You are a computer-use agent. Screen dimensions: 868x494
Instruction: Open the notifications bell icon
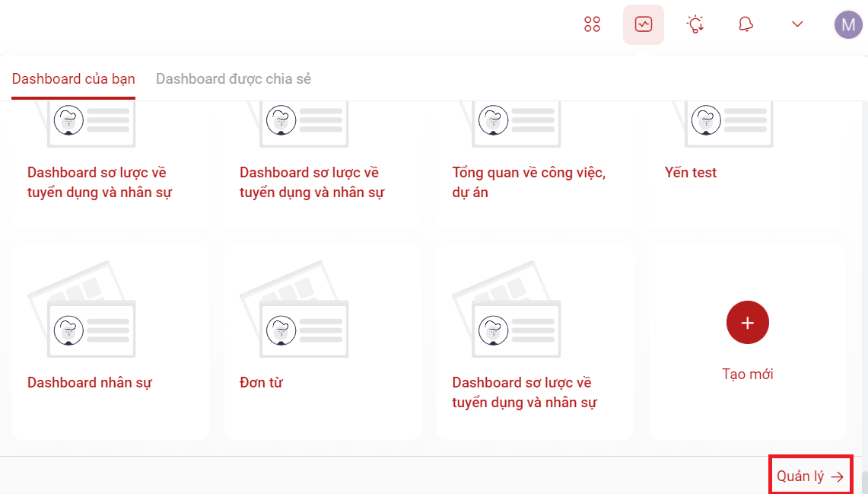pyautogui.click(x=746, y=24)
